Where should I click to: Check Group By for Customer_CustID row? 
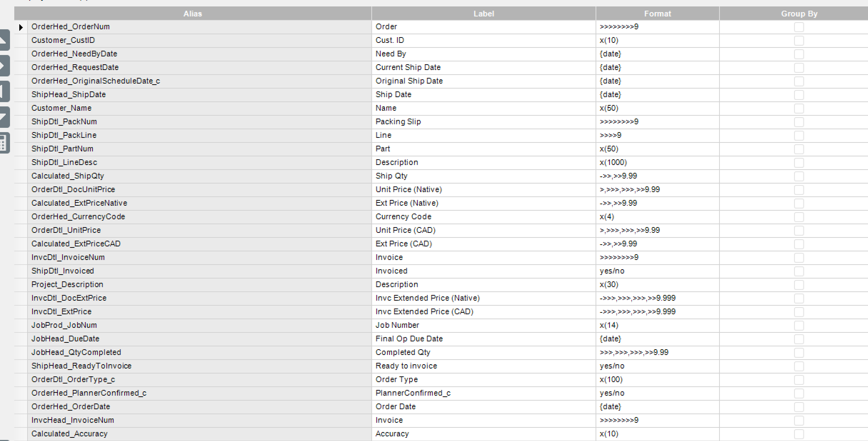coord(799,41)
